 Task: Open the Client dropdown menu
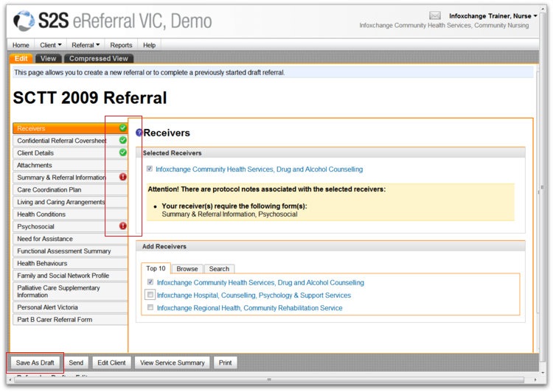50,45
